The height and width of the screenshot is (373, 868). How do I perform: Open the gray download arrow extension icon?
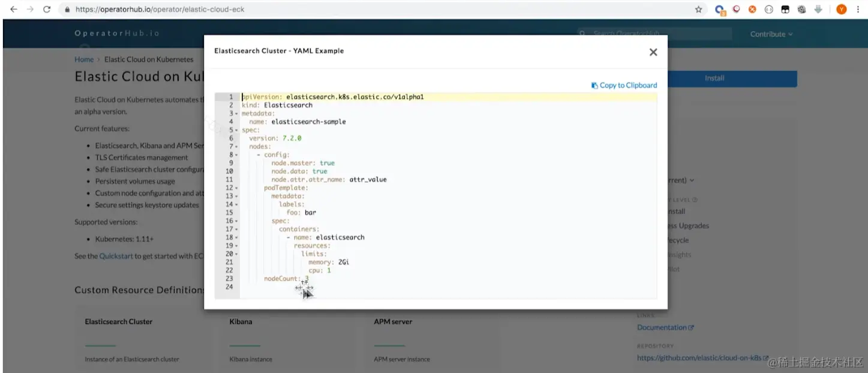[x=818, y=10]
